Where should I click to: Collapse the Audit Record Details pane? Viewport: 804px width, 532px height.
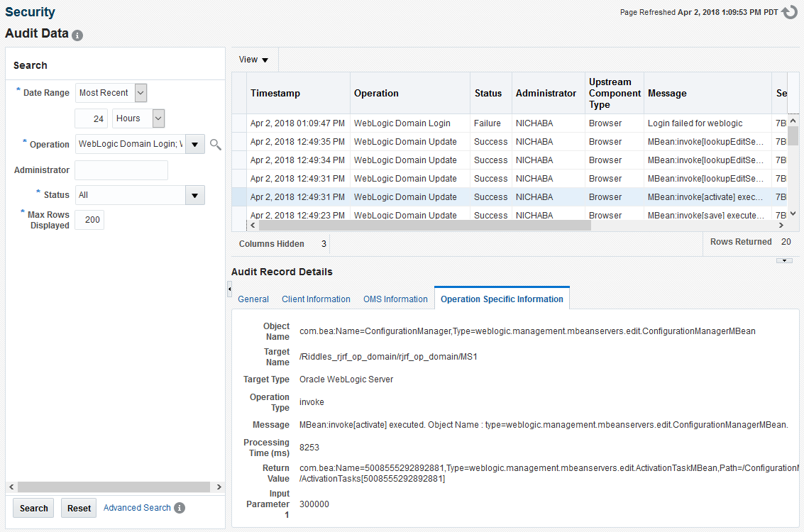784,261
